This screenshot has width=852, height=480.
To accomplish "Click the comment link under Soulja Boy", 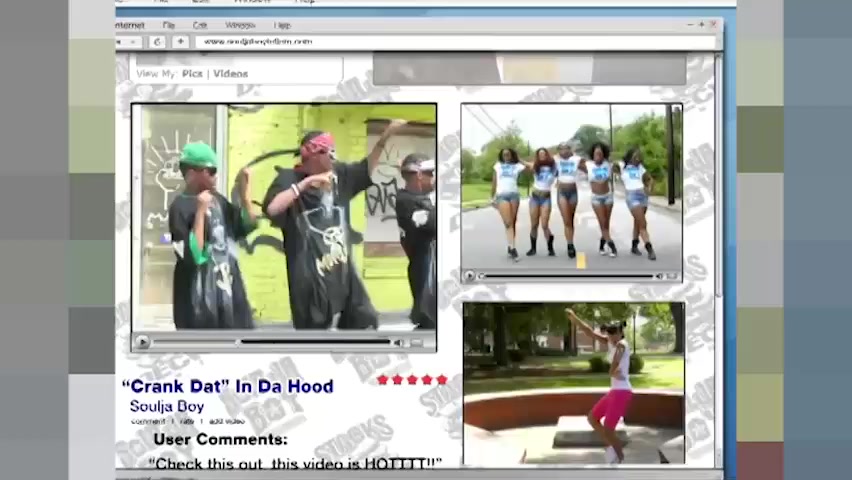I will coord(148,421).
